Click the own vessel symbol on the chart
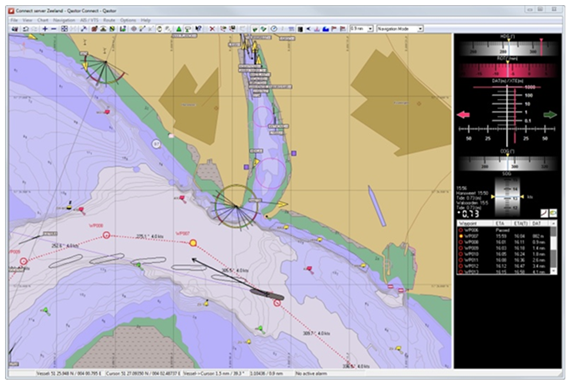Image resolution: width=571 pixels, height=385 pixels. click(x=267, y=294)
